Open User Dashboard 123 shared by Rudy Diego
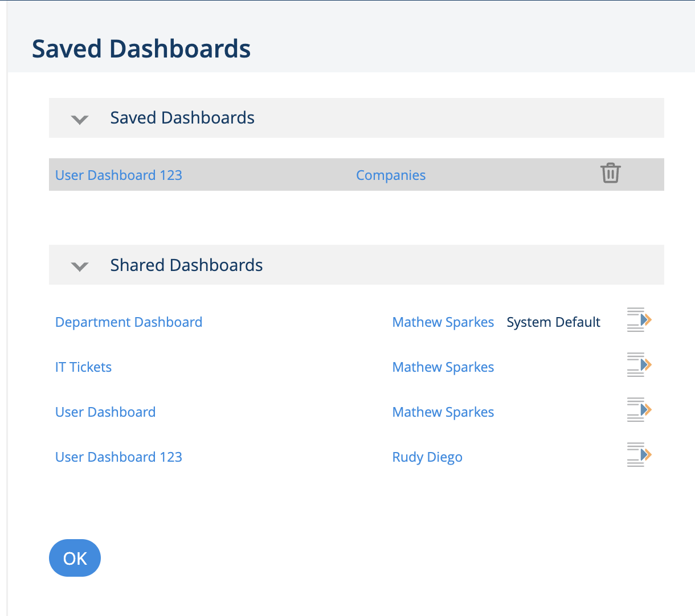 [118, 457]
